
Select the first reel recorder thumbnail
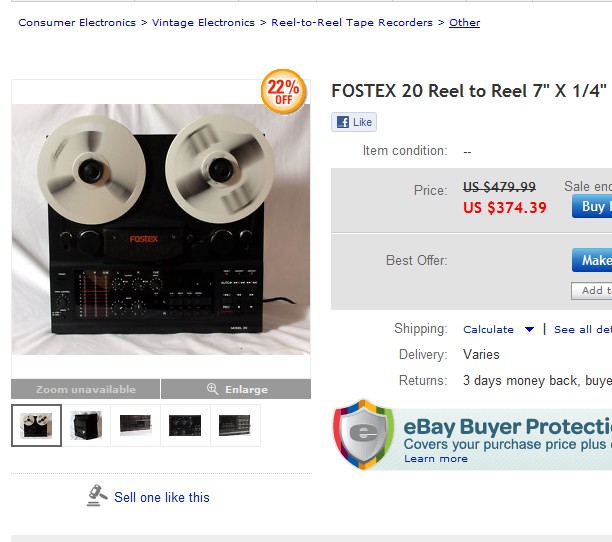[36, 425]
